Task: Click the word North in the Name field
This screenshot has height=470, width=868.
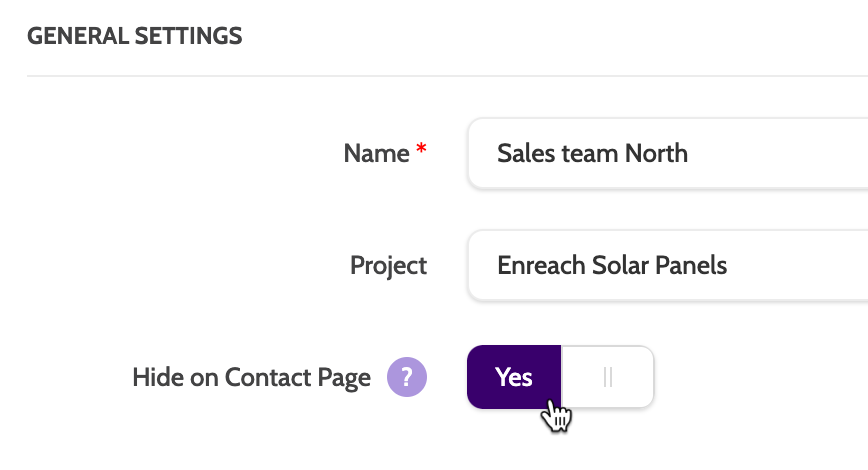Action: pyautogui.click(x=656, y=153)
